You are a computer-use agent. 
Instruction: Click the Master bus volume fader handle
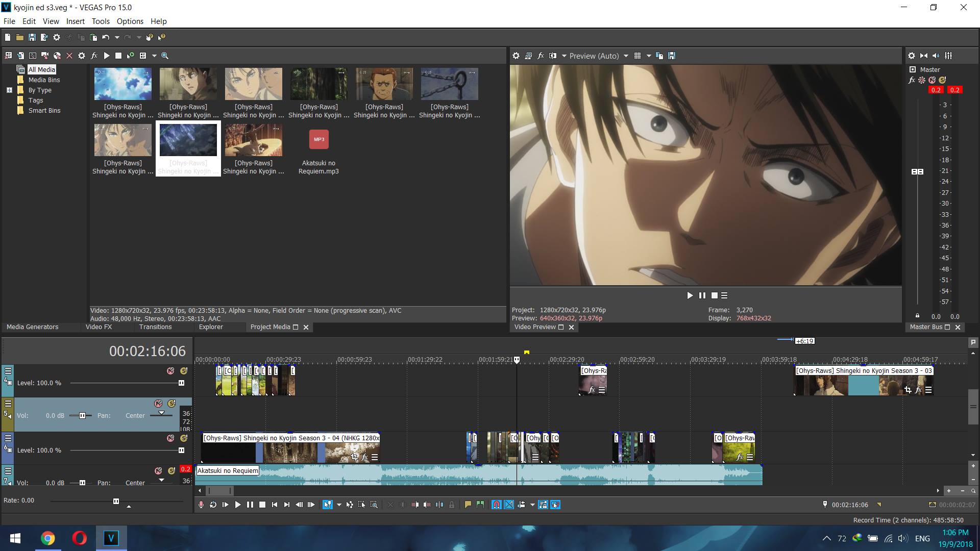click(917, 172)
